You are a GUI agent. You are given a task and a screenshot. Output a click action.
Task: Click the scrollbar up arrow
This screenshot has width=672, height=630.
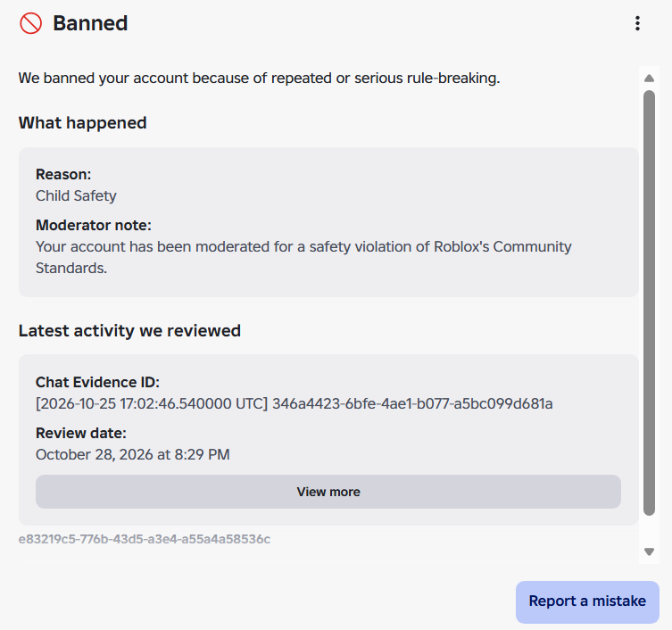tap(649, 78)
